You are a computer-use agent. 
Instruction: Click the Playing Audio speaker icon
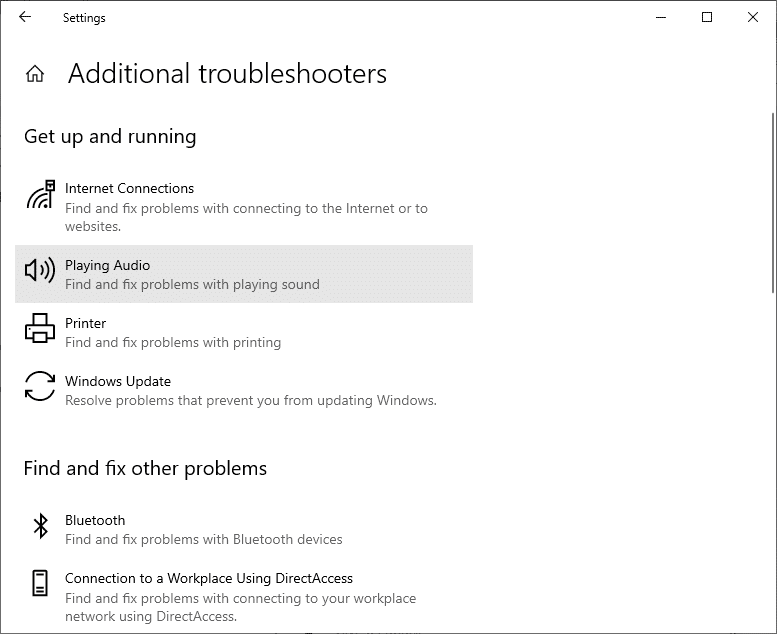tap(40, 270)
